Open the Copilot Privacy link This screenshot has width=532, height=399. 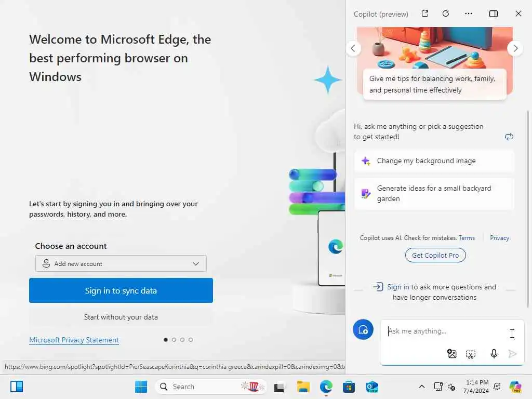(499, 238)
